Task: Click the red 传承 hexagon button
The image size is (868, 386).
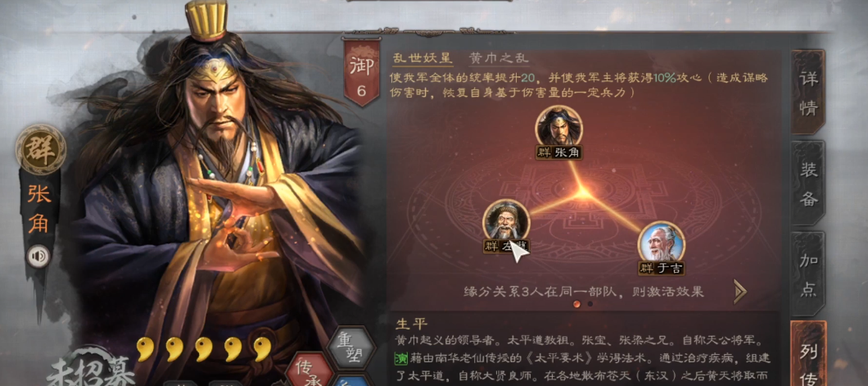Action: (310, 369)
